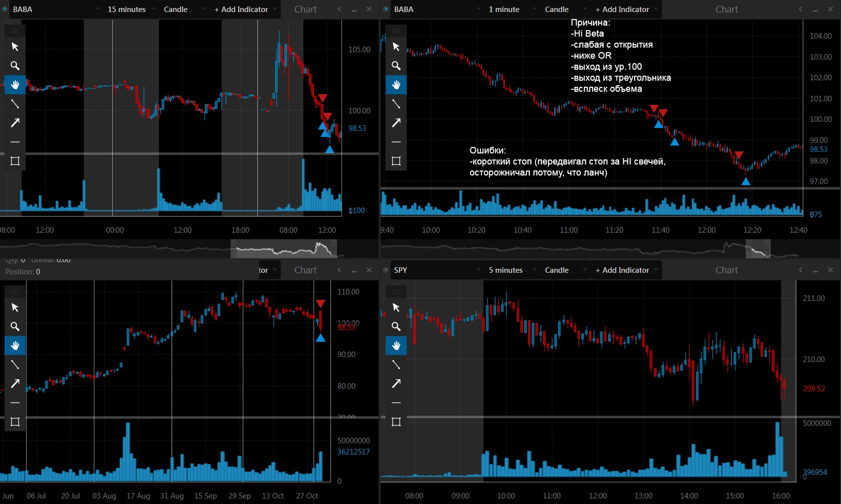Click the Chart title of BABA 15-minute panel
The height and width of the screenshot is (504, 841).
(x=305, y=10)
